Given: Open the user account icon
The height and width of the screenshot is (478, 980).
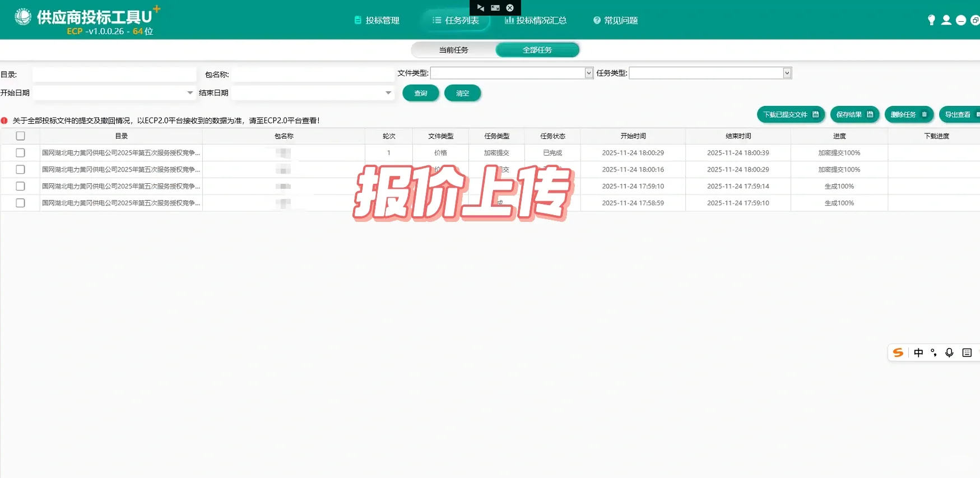Looking at the screenshot, I should [946, 20].
